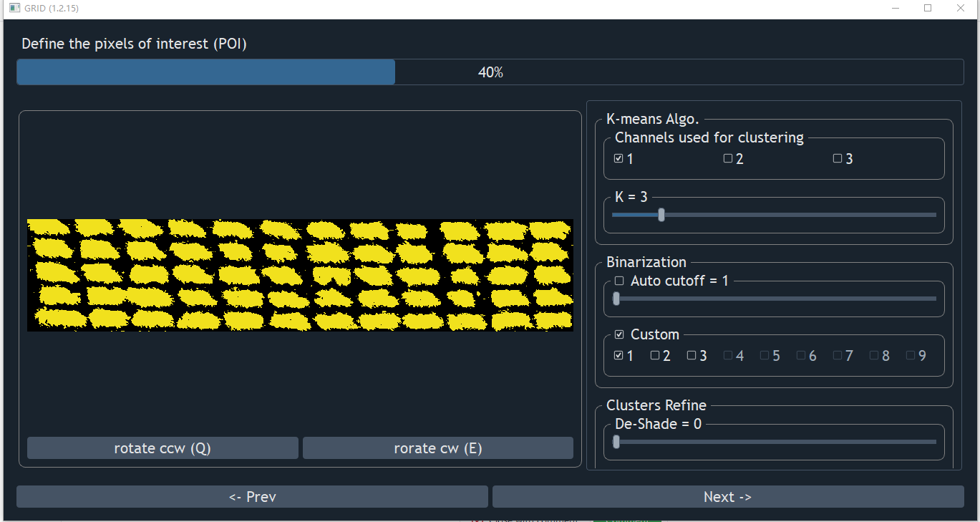Enable the Auto cutoff option
Screen dimensions: 980x522
[618, 281]
